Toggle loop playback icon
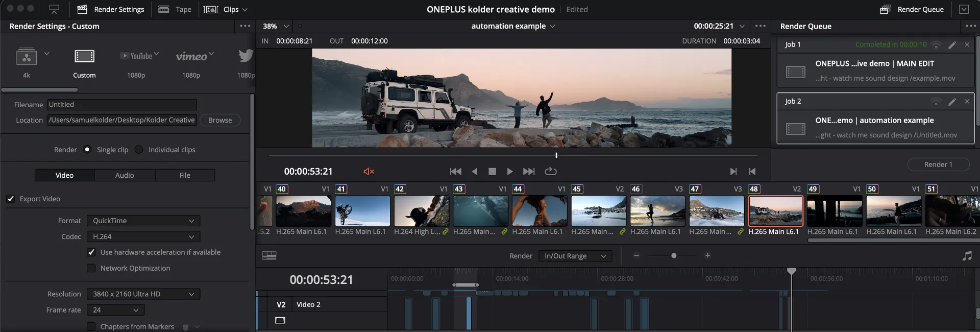The image size is (980, 332). click(550, 172)
